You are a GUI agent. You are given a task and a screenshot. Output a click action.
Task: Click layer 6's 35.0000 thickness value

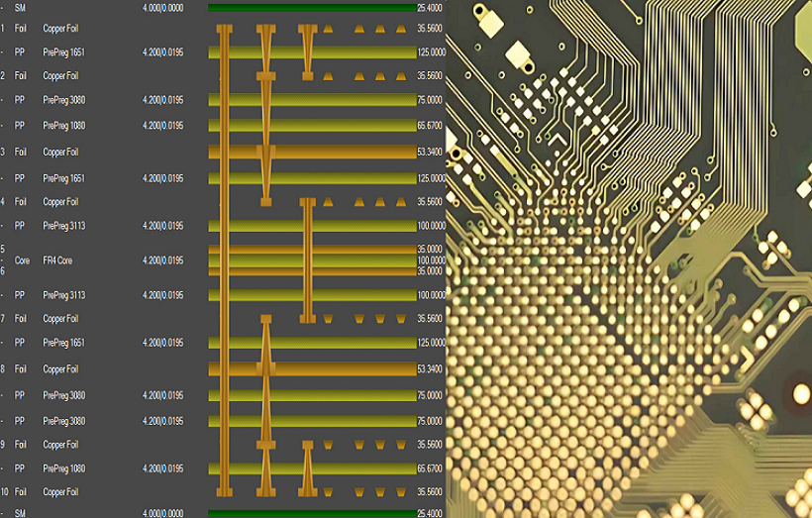[430, 271]
